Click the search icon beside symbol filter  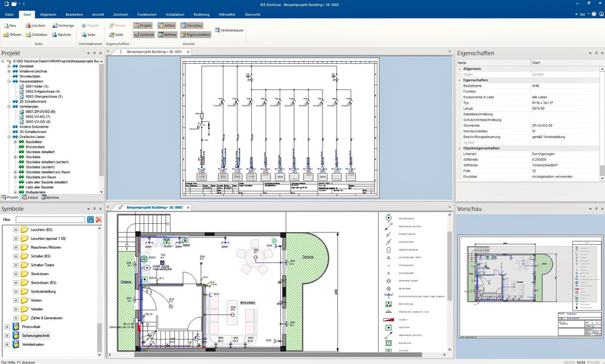pos(90,220)
